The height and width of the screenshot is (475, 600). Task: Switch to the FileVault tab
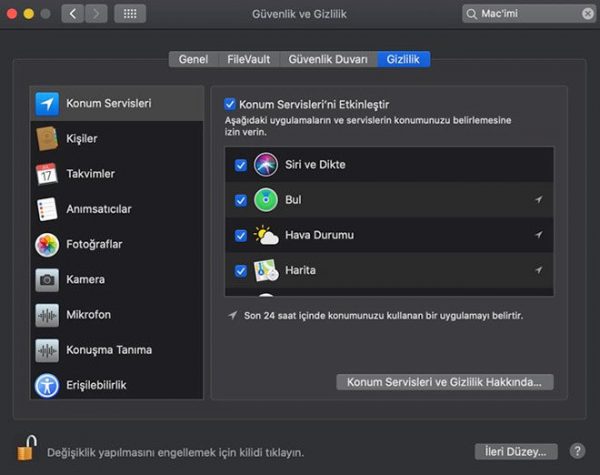click(249, 59)
